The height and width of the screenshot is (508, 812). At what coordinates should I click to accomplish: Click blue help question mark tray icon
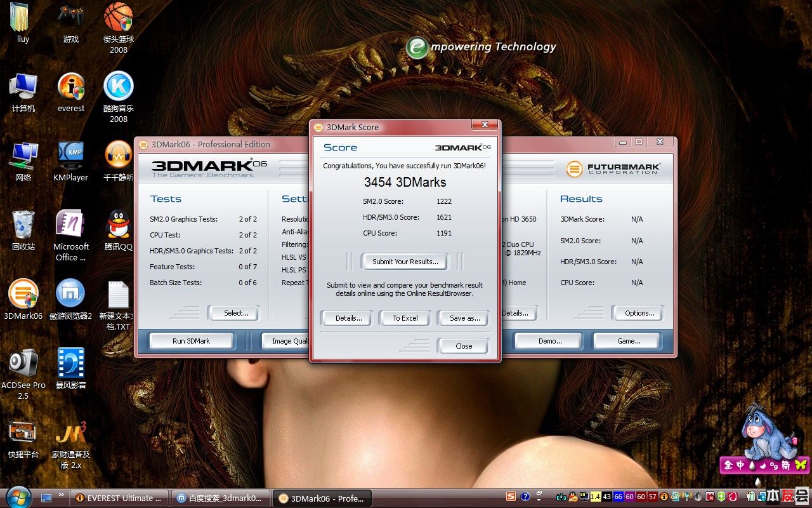click(x=525, y=497)
